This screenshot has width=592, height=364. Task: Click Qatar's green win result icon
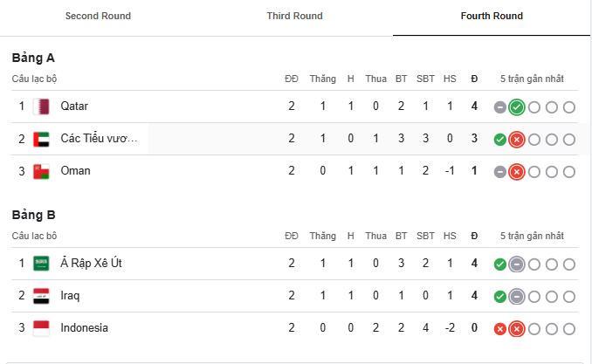[516, 107]
